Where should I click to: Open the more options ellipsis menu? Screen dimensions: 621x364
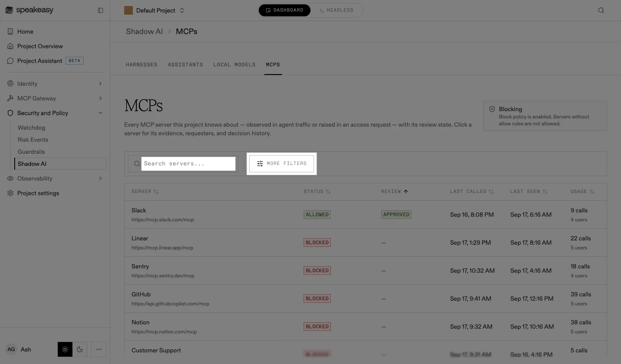click(99, 349)
